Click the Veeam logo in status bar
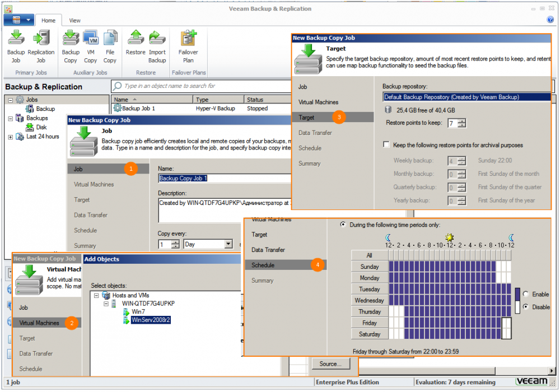Viewport: 560px width, 392px height. click(x=532, y=381)
